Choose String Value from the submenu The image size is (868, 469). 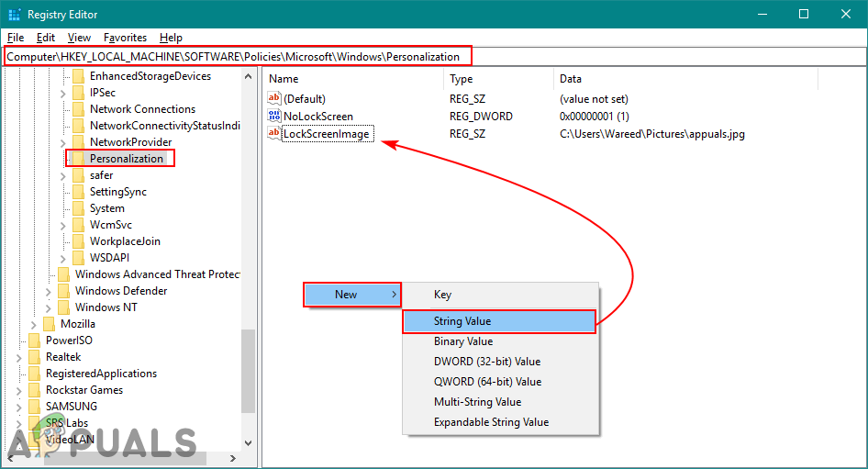tap(499, 321)
